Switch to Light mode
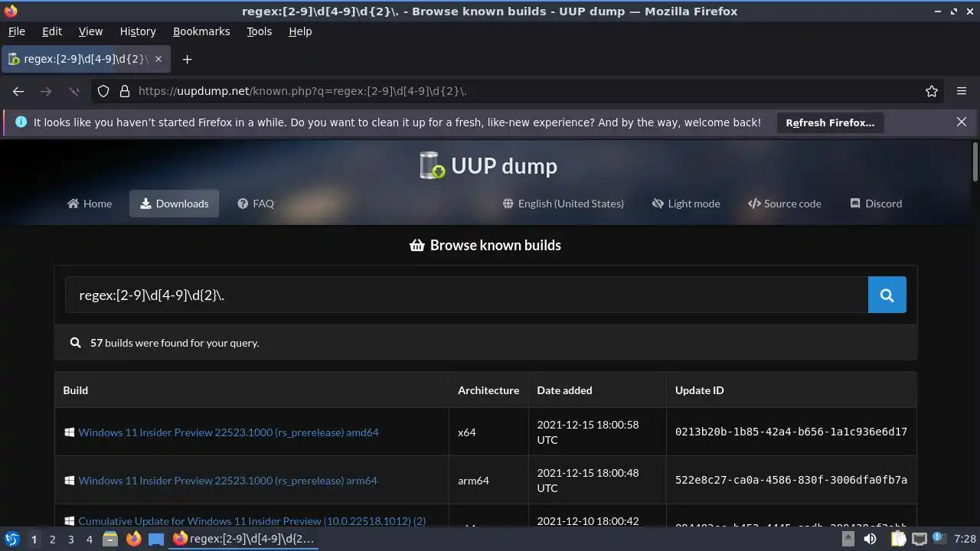Viewport: 980px width, 551px height. point(686,204)
